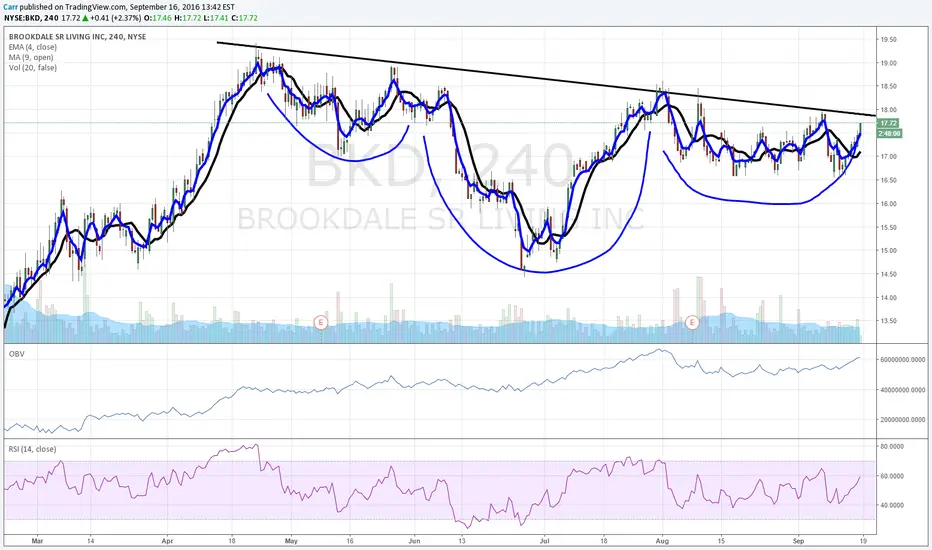Click price axis label "14.50"
The width and height of the screenshot is (932, 550).
point(889,275)
